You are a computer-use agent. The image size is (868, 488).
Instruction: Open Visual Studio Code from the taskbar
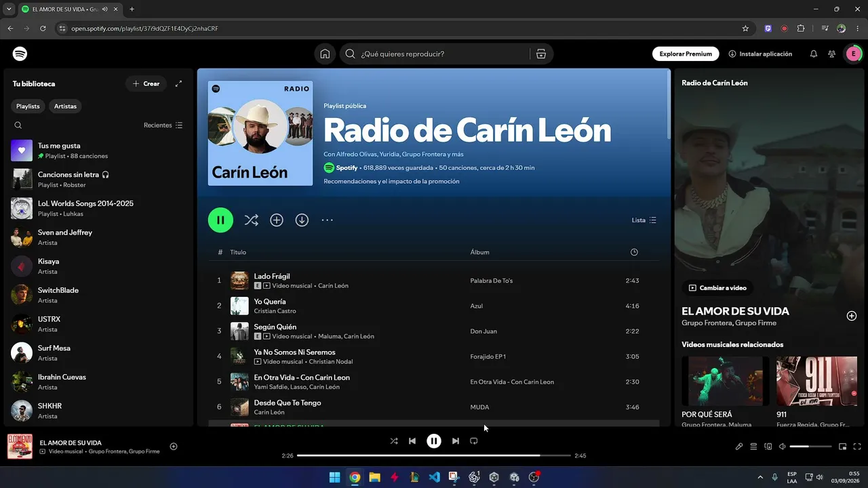(435, 477)
